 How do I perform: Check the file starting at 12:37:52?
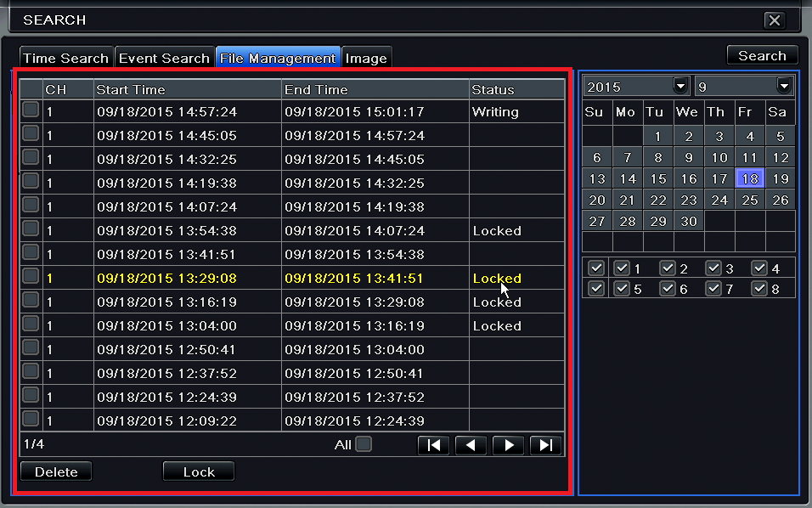pos(31,371)
